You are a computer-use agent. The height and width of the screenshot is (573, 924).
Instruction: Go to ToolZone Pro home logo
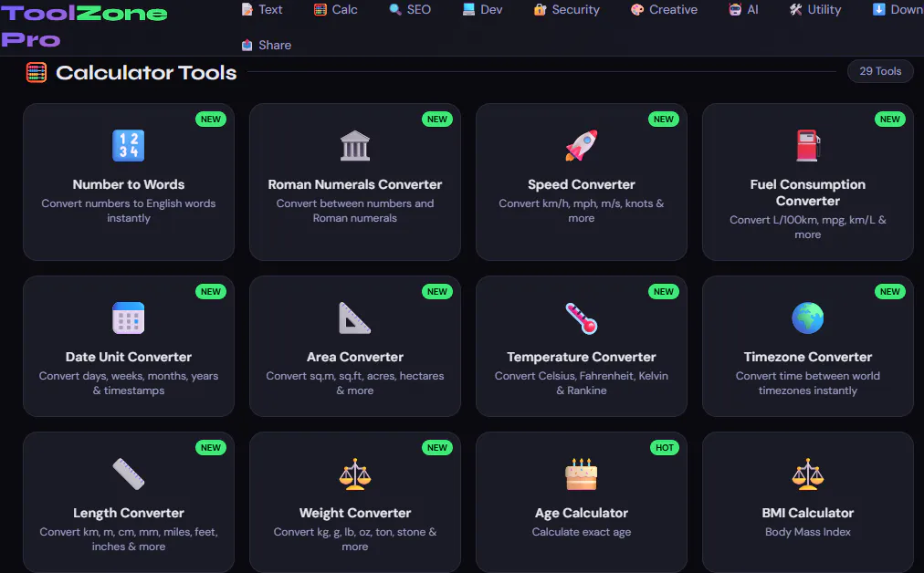84,26
